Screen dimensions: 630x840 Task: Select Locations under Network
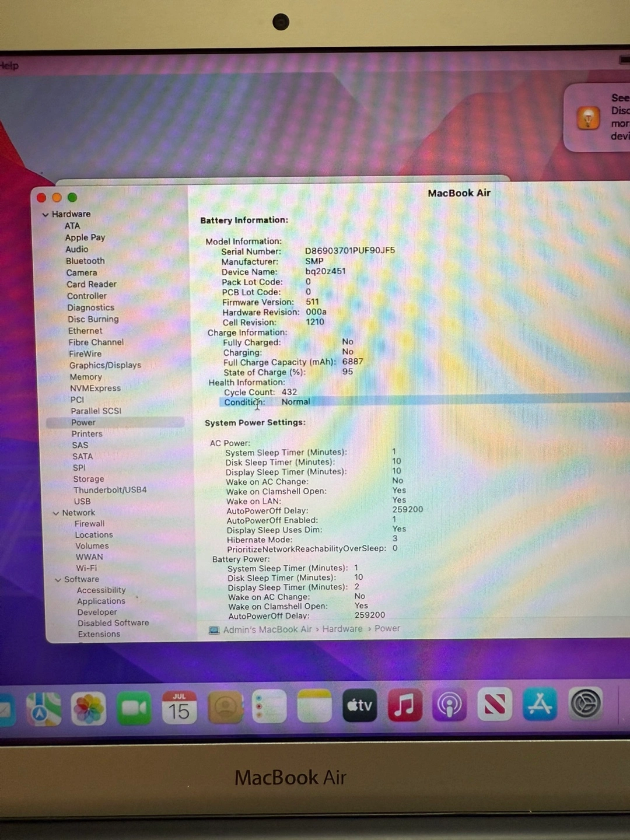[x=94, y=535]
